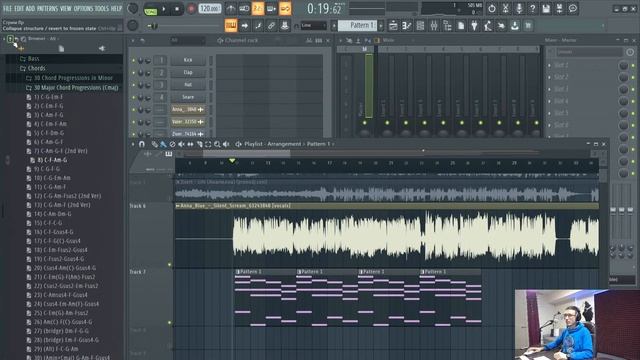Click the next pattern arrow beside Pattern 1
This screenshot has height=360, width=640.
coord(381,26)
